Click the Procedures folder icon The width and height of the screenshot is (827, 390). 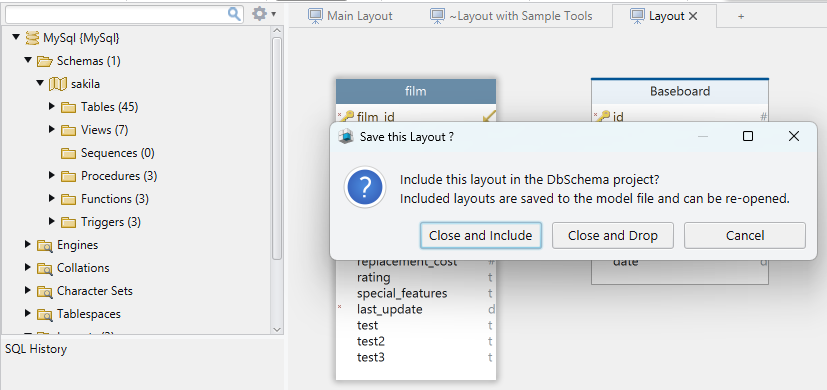pos(69,176)
